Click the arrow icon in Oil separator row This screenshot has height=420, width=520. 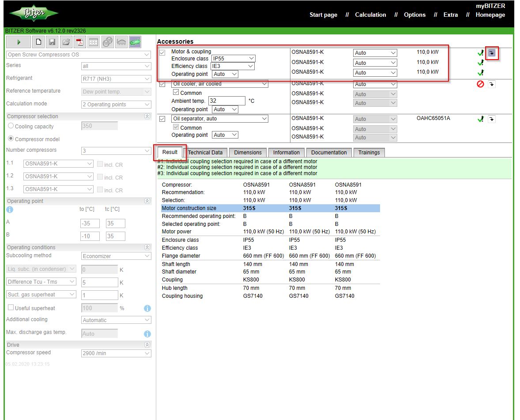[x=491, y=119]
